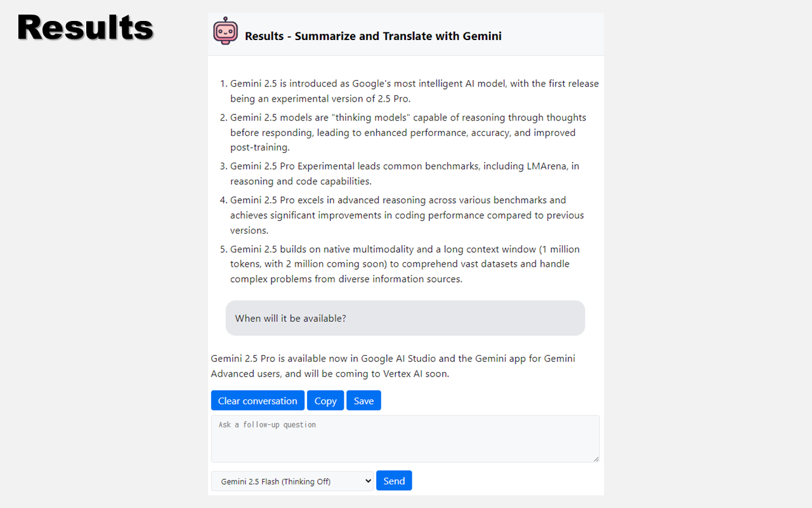The image size is (812, 508).
Task: Send the follow-up question
Action: [x=394, y=481]
